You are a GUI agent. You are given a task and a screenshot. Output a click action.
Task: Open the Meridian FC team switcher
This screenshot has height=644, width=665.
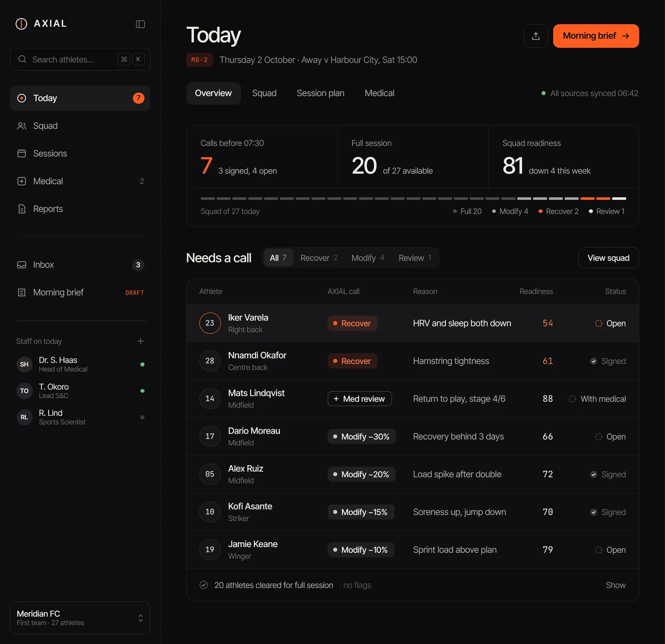pos(80,618)
